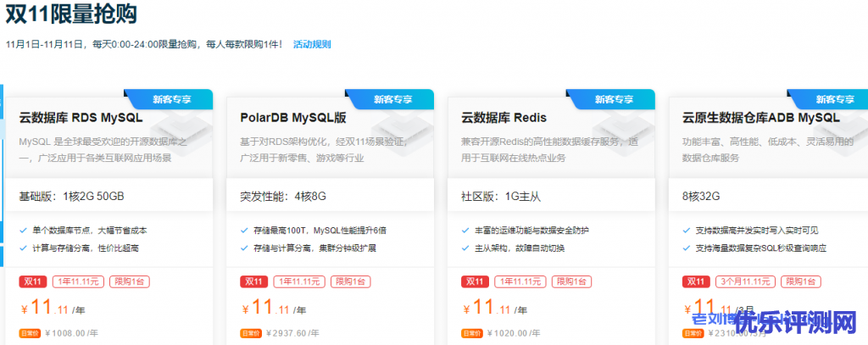Viewport: 868px width, 345px height.
Task: Select spec 基础版：1核2G 50GB
Action: click(71, 196)
